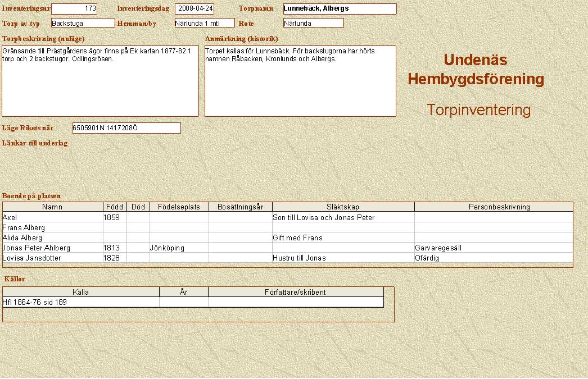This screenshot has width=588, height=379.
Task: Click the Namn column header
Action: tap(53, 207)
